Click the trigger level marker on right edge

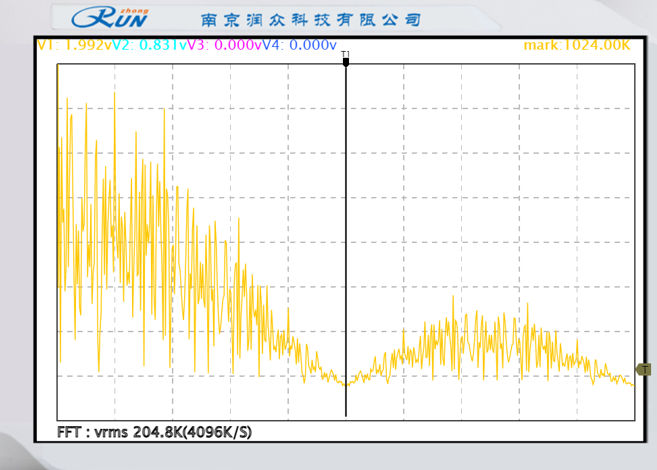click(645, 369)
